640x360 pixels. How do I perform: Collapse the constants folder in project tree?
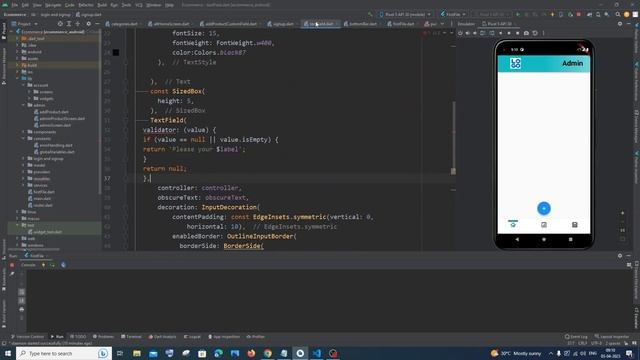pos(23,139)
